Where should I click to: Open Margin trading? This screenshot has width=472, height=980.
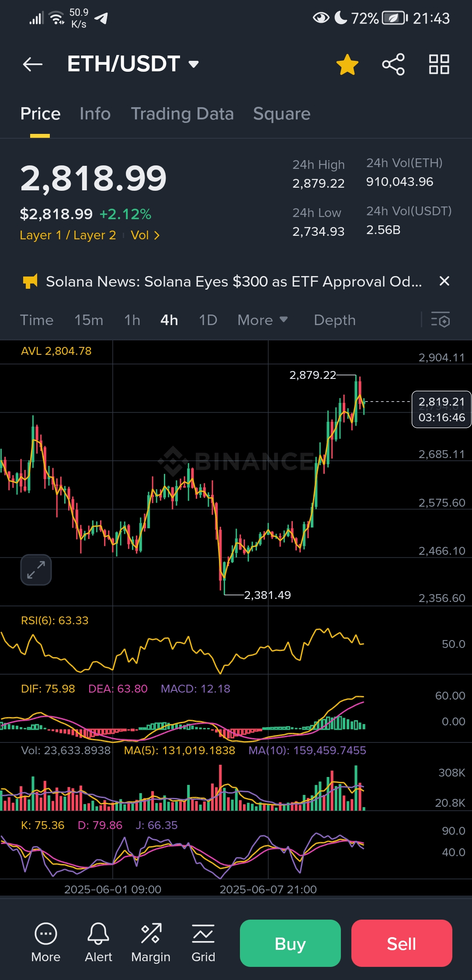click(x=151, y=943)
